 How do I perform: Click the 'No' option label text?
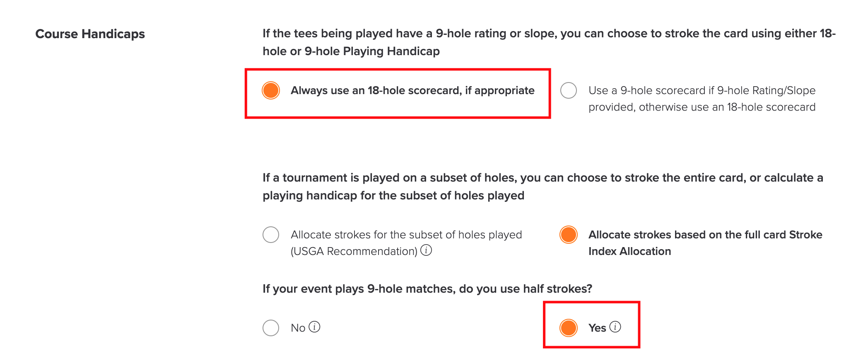tap(298, 328)
